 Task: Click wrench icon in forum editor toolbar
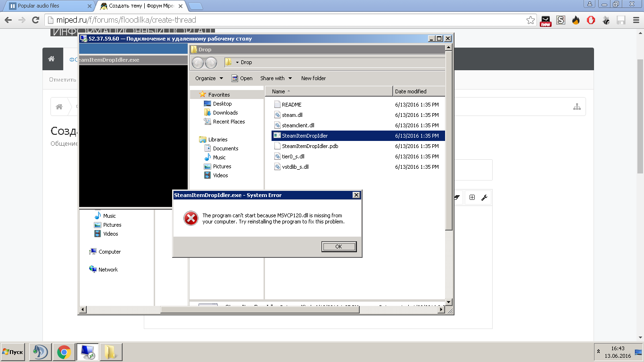pyautogui.click(x=484, y=198)
